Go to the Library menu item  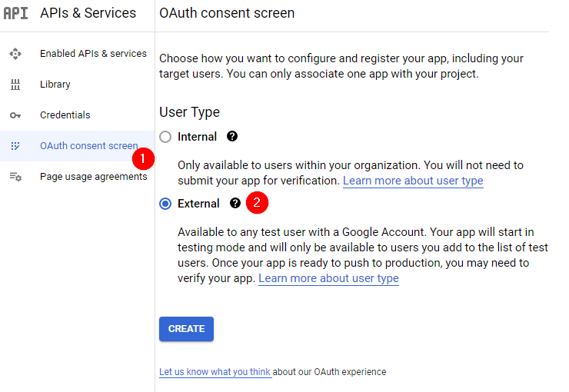(55, 85)
